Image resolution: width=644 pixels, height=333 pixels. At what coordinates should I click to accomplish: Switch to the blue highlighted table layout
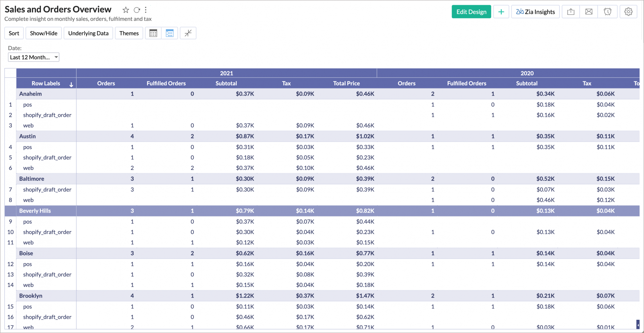click(170, 33)
